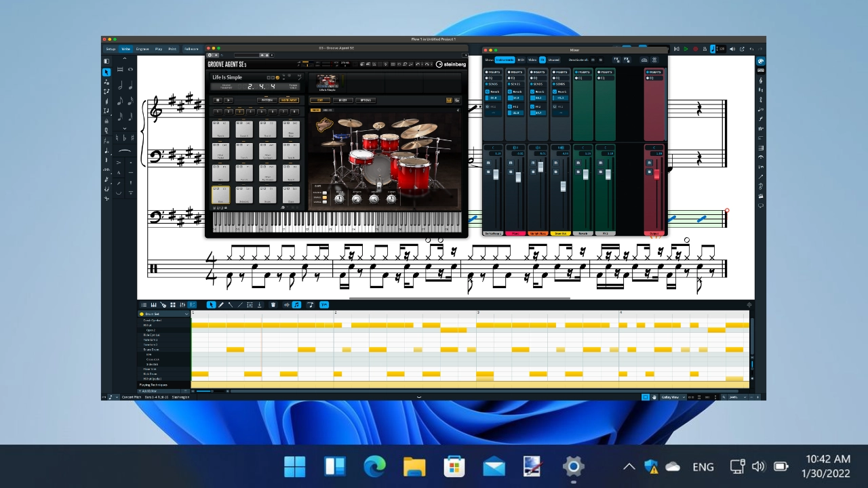Adjust the Upright Bass channel fader
This screenshot has width=868, height=488.
tap(540, 167)
